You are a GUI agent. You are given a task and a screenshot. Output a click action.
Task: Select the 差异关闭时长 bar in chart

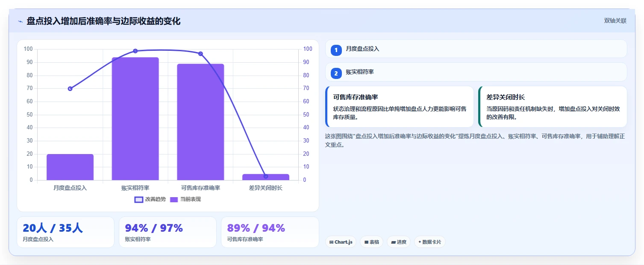266,177
